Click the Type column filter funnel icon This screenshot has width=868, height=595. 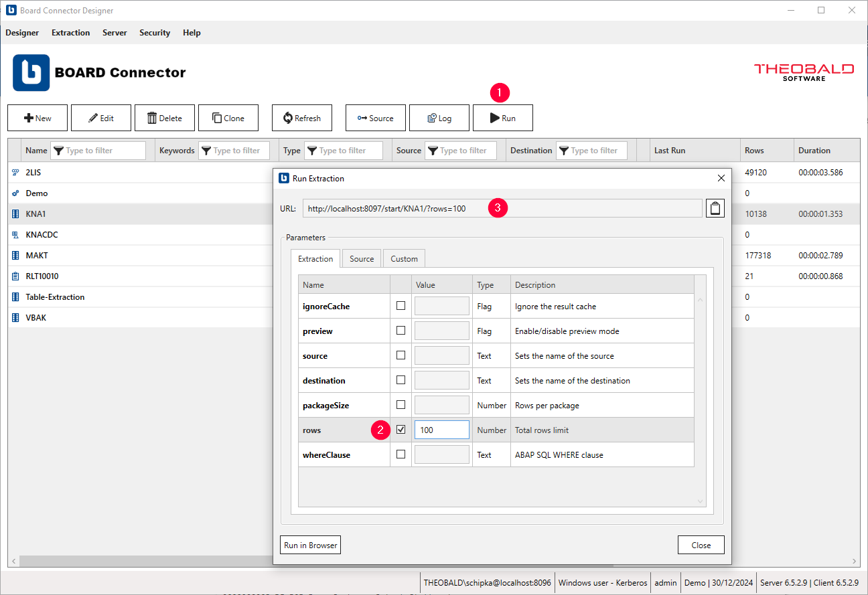click(x=311, y=151)
